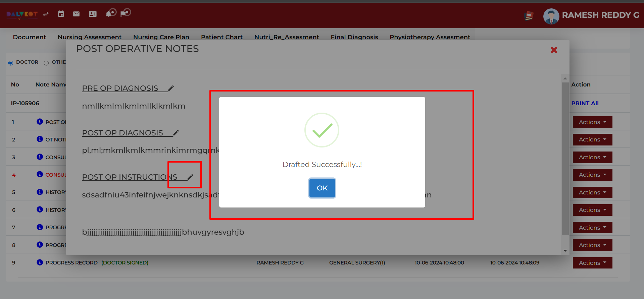Edit POST OP DIAGNOSIS with pencil icon
The image size is (644, 299).
(176, 133)
